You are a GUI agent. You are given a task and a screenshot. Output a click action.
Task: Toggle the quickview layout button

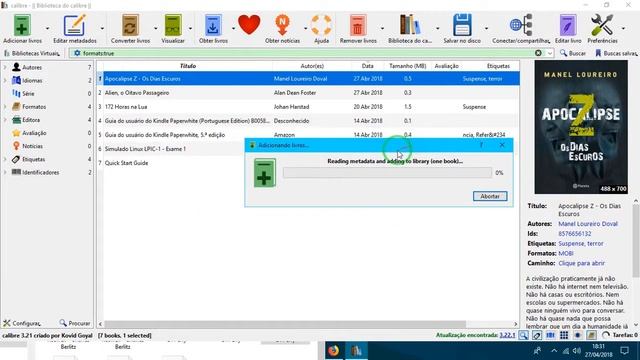[577, 335]
